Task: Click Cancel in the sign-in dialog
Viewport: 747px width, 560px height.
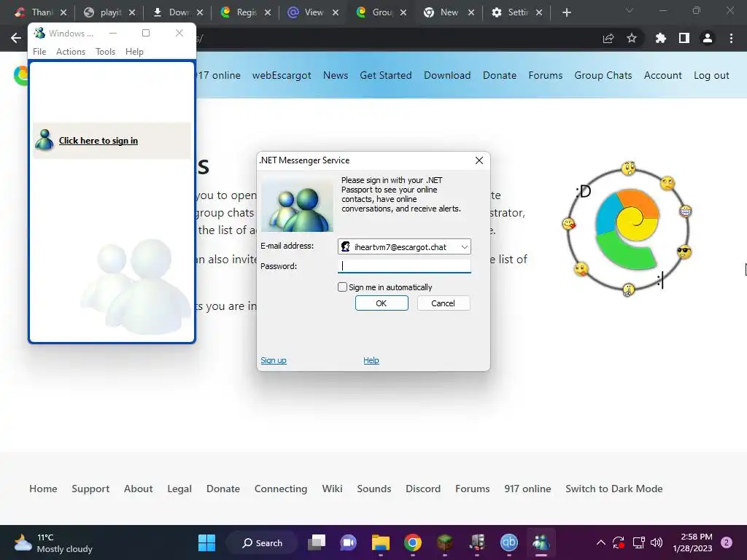Action: tap(444, 303)
